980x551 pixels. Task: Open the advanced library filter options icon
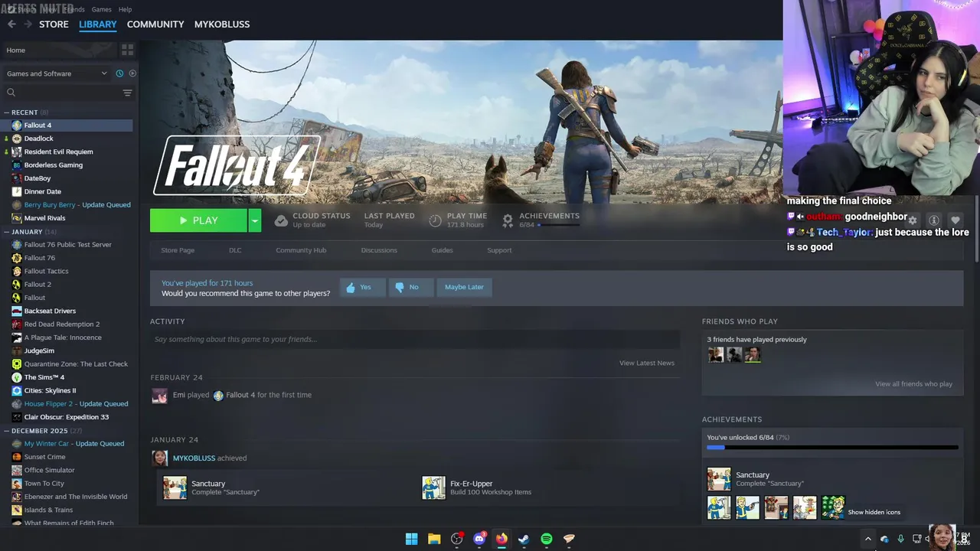pos(127,93)
